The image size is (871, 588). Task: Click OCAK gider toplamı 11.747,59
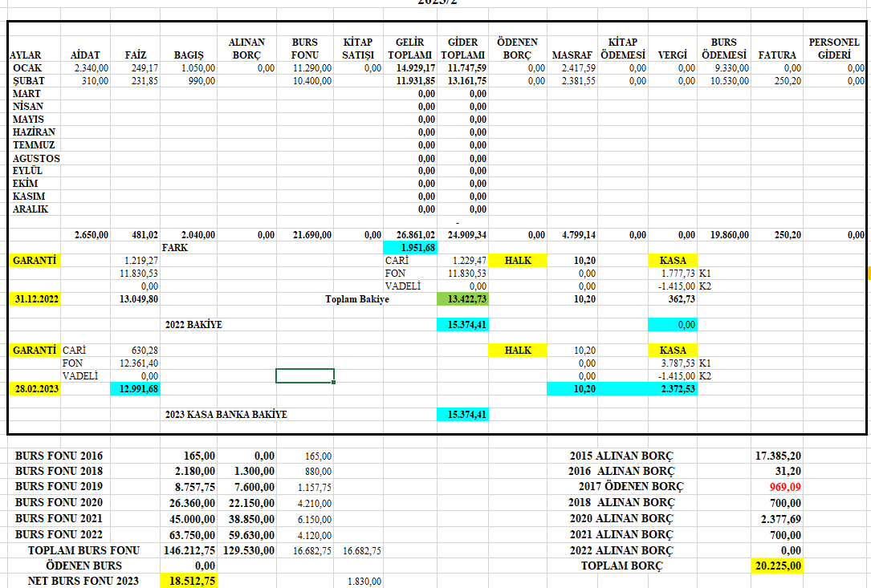467,67
